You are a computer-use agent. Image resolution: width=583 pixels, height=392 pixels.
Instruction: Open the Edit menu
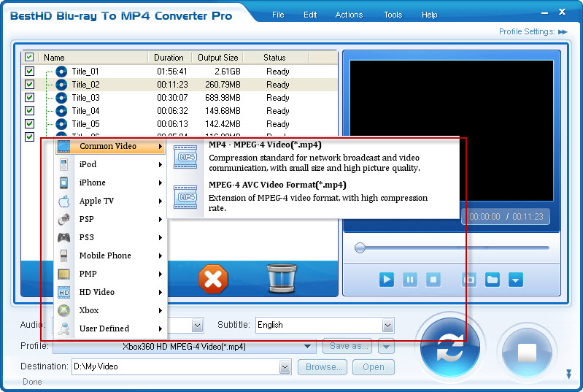[310, 15]
